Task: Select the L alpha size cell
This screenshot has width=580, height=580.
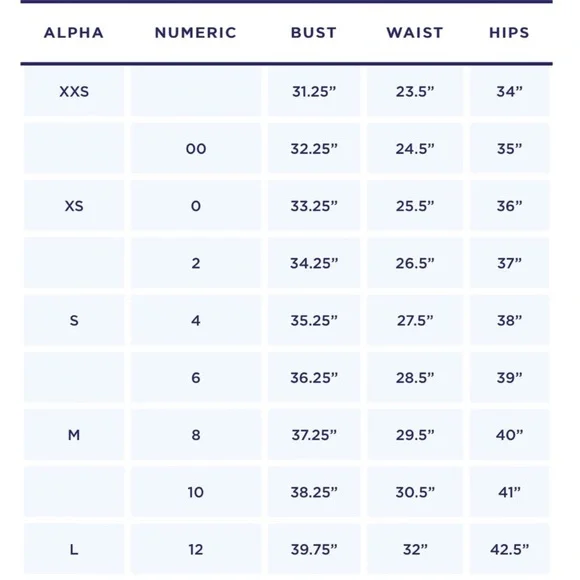Action: click(74, 549)
